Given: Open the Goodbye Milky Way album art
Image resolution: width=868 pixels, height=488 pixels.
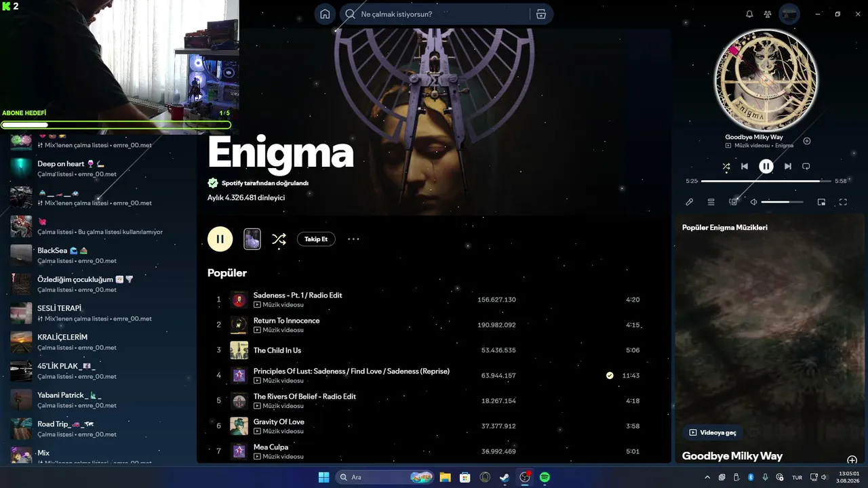Looking at the screenshot, I should (x=766, y=80).
